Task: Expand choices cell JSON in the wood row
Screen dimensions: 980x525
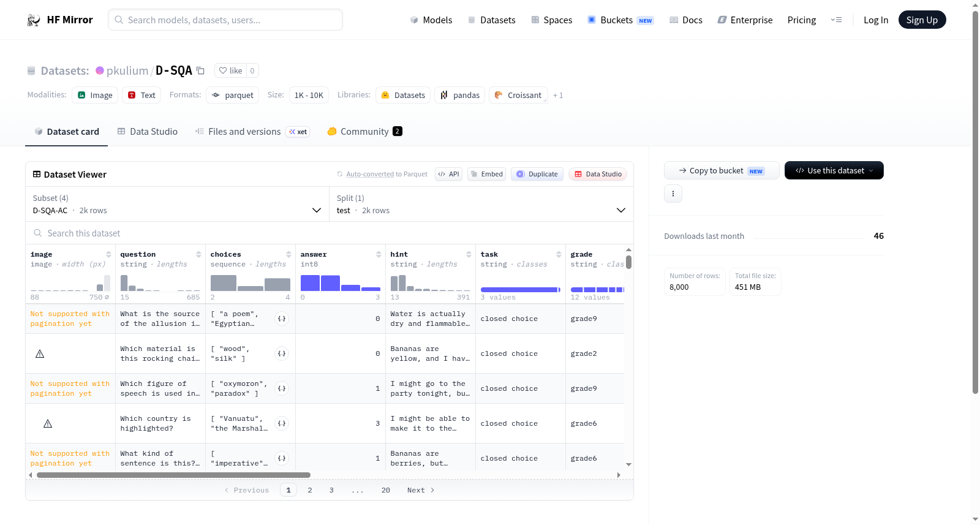Action: pos(282,353)
